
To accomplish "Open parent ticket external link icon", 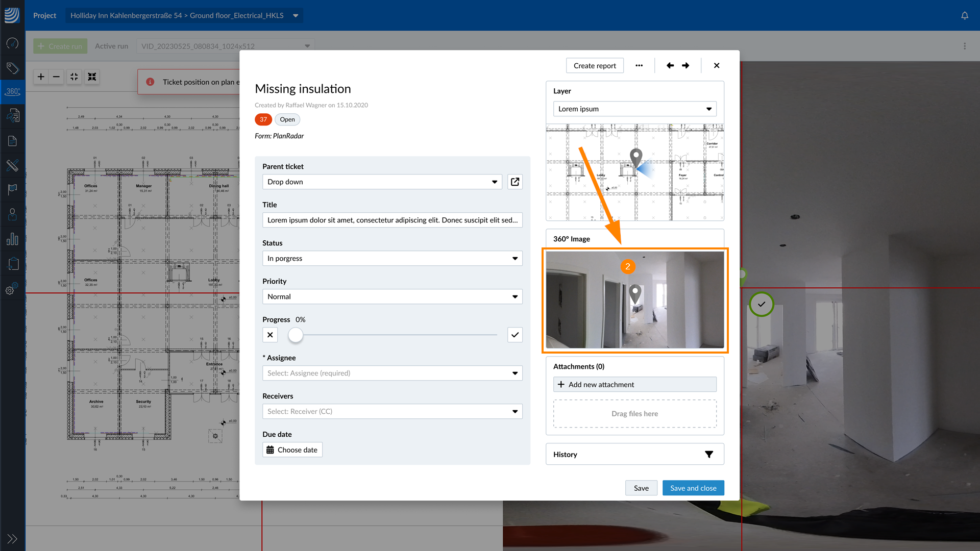I will pos(515,182).
